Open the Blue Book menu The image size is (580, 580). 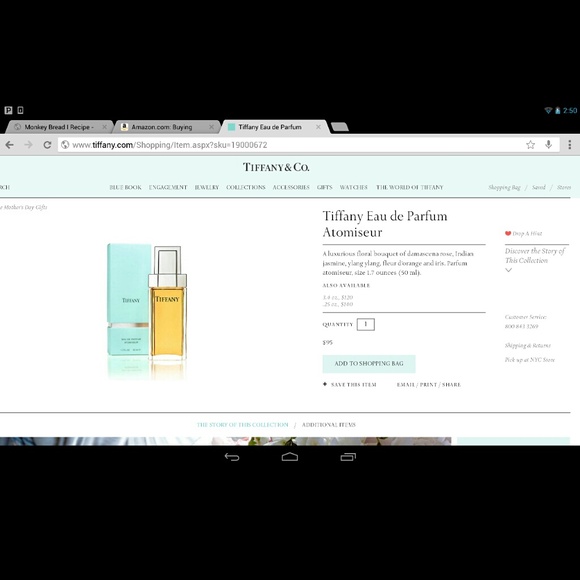(x=125, y=188)
